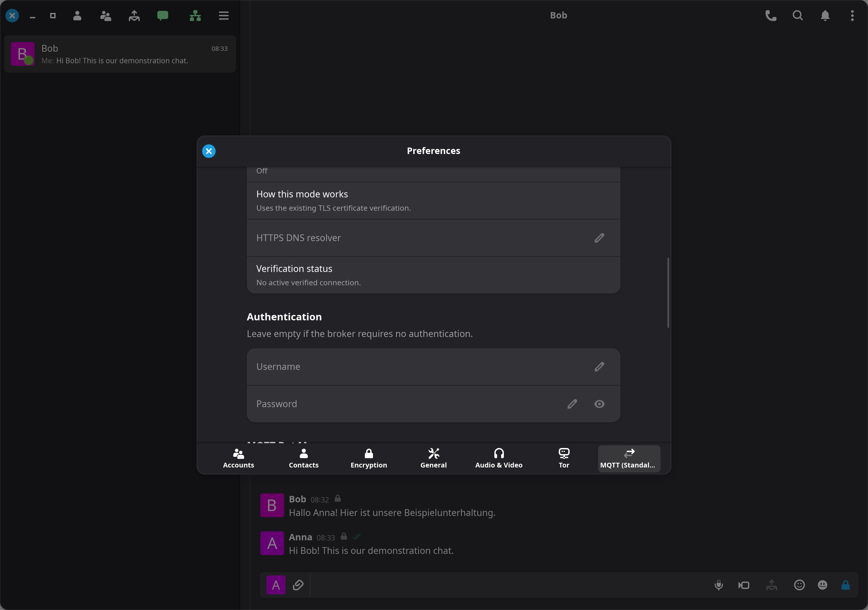The image size is (868, 610).
Task: Record a voice message with microphone icon
Action: coord(718,585)
